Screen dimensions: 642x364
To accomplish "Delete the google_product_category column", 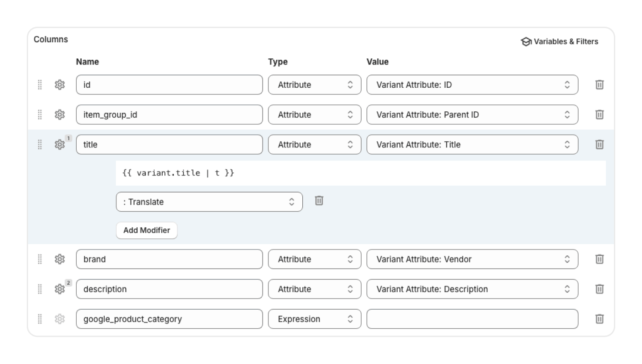I will 599,319.
